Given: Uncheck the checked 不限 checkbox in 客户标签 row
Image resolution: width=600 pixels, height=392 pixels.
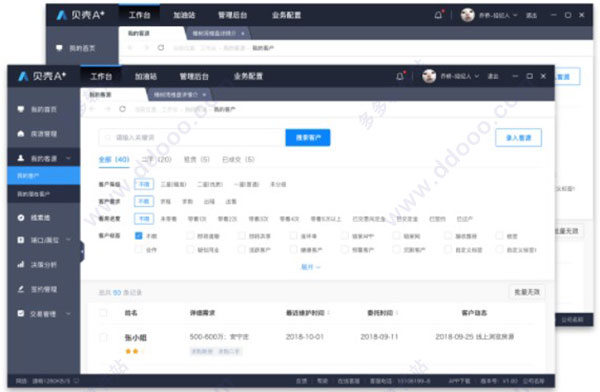Looking at the screenshot, I should click(x=139, y=236).
